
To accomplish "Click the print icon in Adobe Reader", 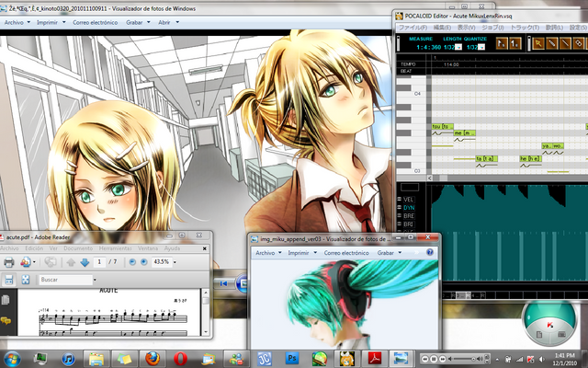I will click(8, 261).
